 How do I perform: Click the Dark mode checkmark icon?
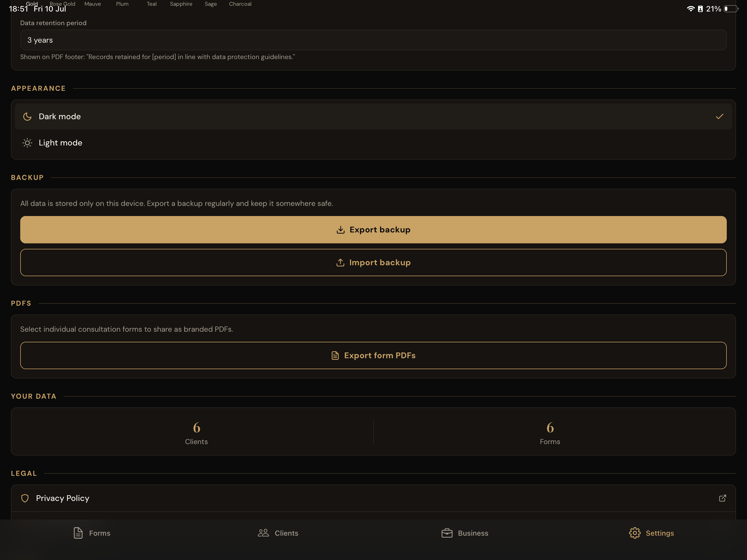(719, 116)
